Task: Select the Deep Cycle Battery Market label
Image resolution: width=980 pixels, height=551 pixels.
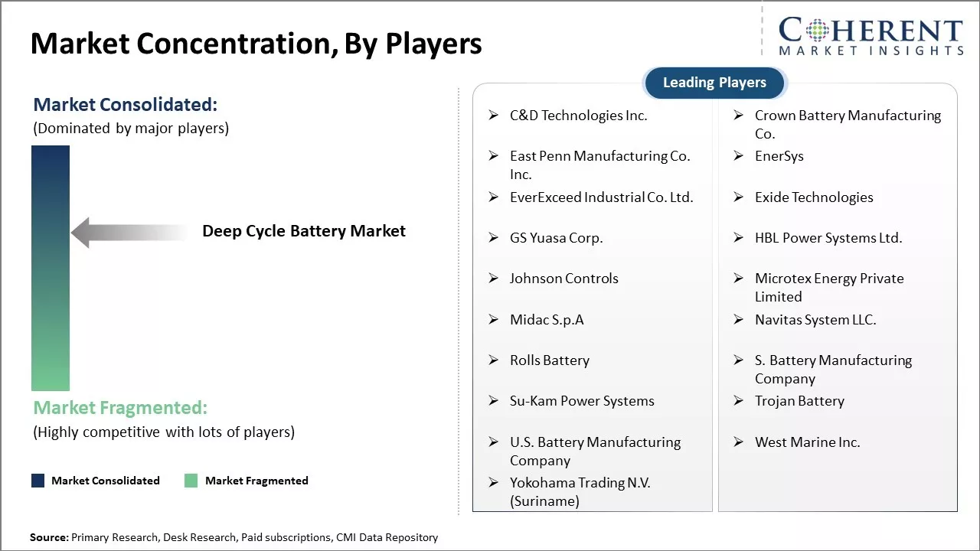Action: click(304, 231)
